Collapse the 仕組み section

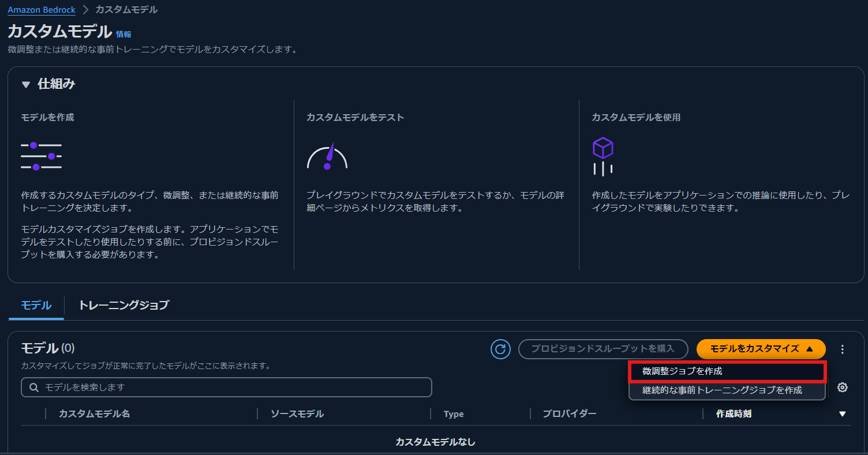click(x=24, y=84)
